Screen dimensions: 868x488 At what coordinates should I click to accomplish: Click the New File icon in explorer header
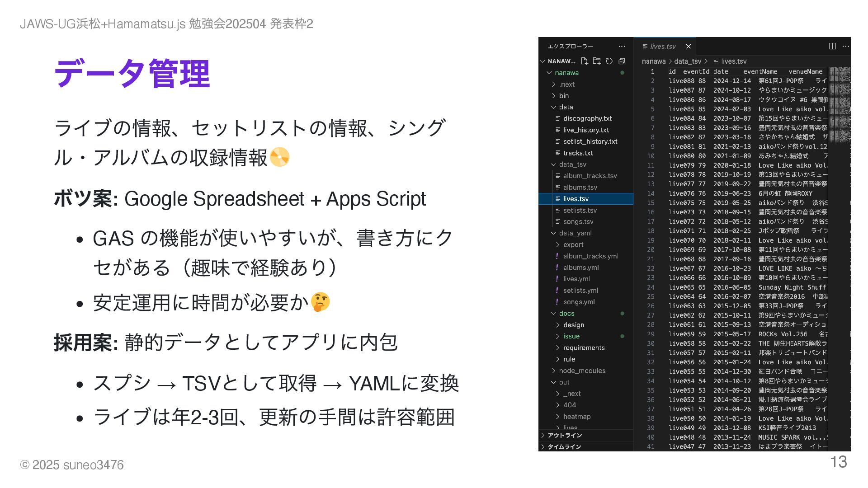pos(584,61)
